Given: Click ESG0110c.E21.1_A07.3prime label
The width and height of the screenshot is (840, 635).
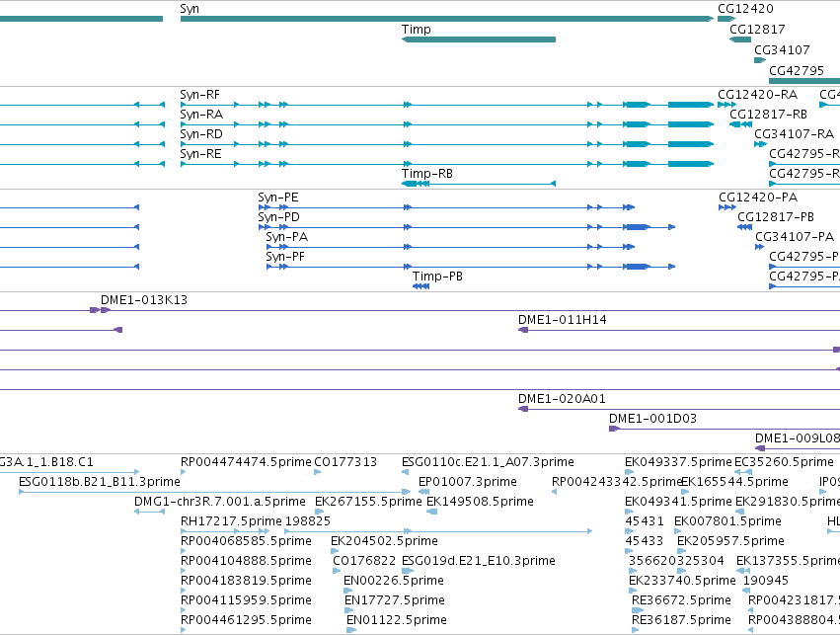Looking at the screenshot, I should [x=488, y=462].
